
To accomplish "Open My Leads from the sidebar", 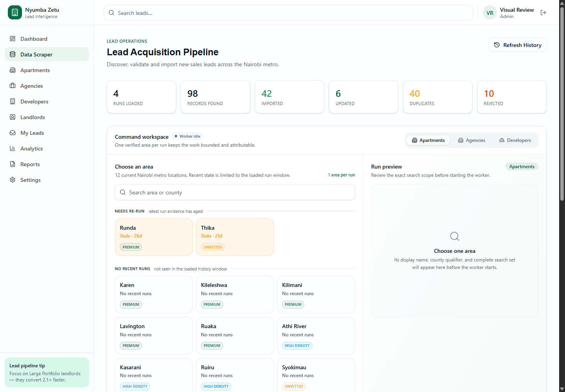I will pos(47,133).
